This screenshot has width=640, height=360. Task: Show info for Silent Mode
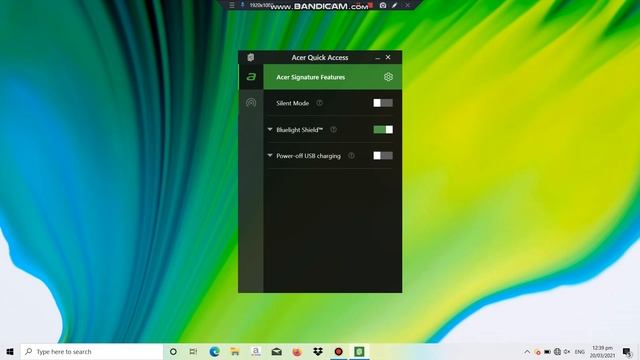pos(320,103)
